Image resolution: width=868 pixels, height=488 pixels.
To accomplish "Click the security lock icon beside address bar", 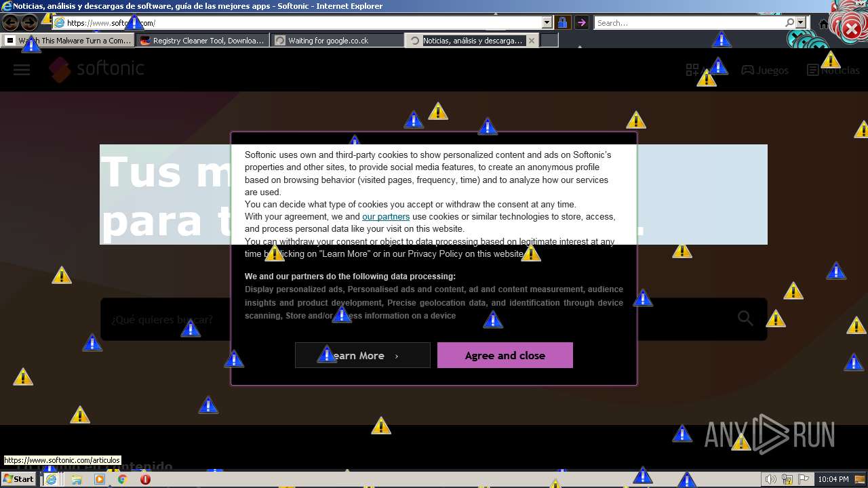I will [562, 22].
